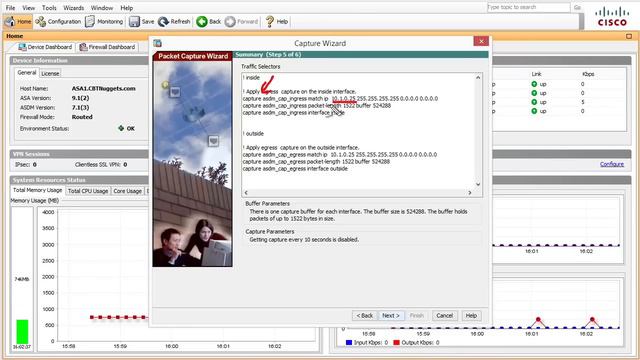Click the Refresh toolbar icon
Viewport: 640px width, 360px height.
pyautogui.click(x=163, y=22)
